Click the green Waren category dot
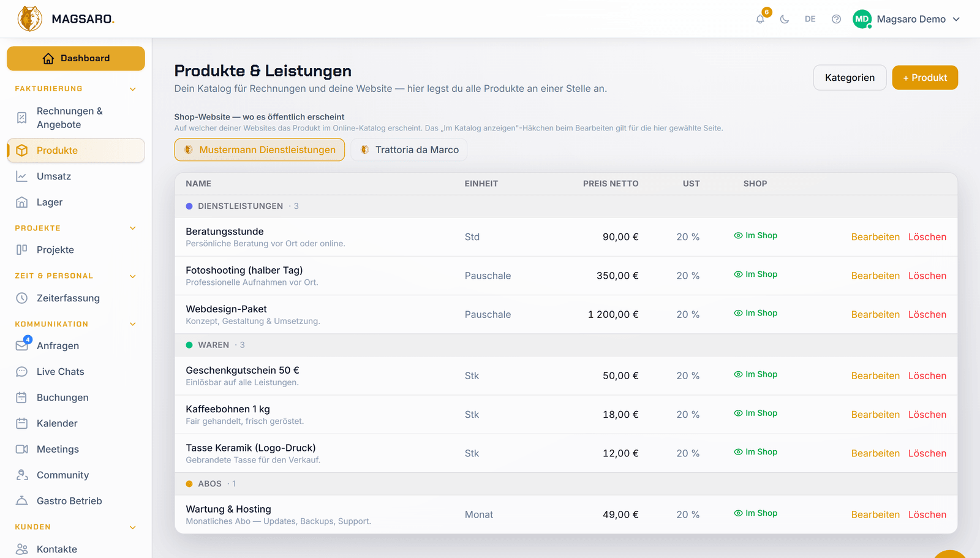980x558 pixels. coord(189,345)
